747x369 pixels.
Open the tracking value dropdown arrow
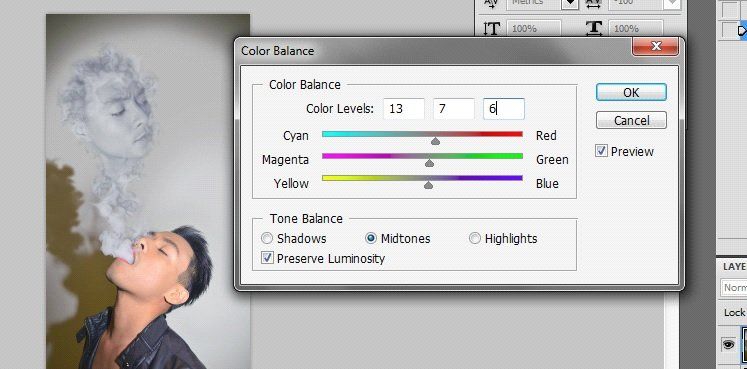tap(672, 3)
